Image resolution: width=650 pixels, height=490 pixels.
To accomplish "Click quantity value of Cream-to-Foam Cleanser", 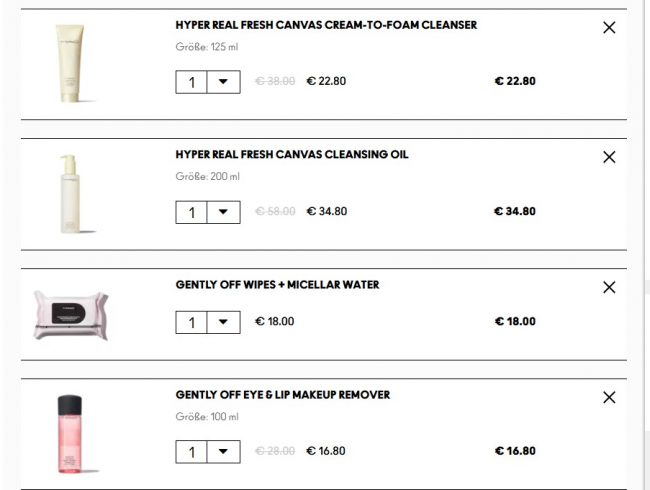I will 191,82.
